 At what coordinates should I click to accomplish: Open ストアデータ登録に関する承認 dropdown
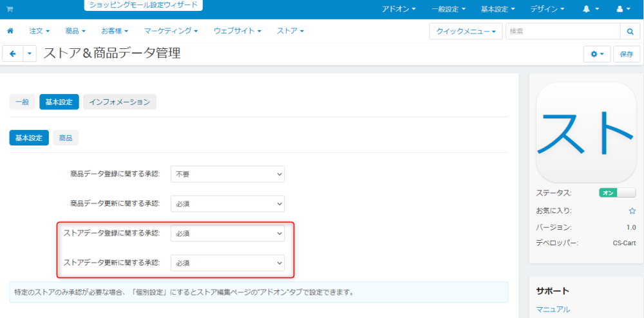click(x=227, y=234)
